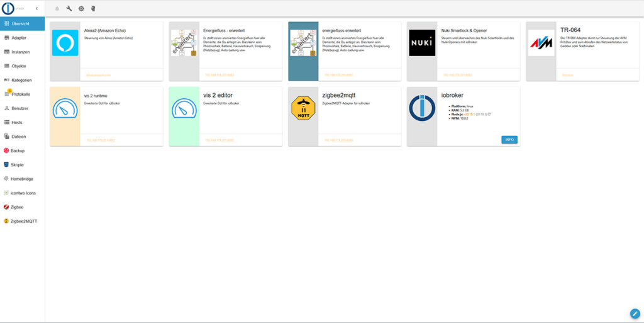
Task: Click the blue pencil edit button
Action: pyautogui.click(x=635, y=314)
